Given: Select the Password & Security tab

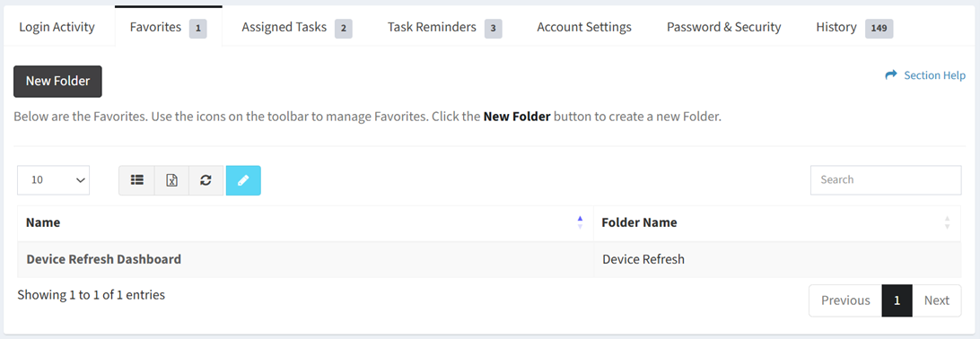Looking at the screenshot, I should (723, 28).
